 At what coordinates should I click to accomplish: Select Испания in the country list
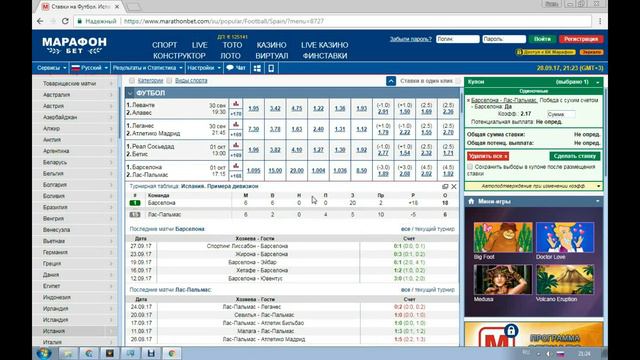click(76, 331)
